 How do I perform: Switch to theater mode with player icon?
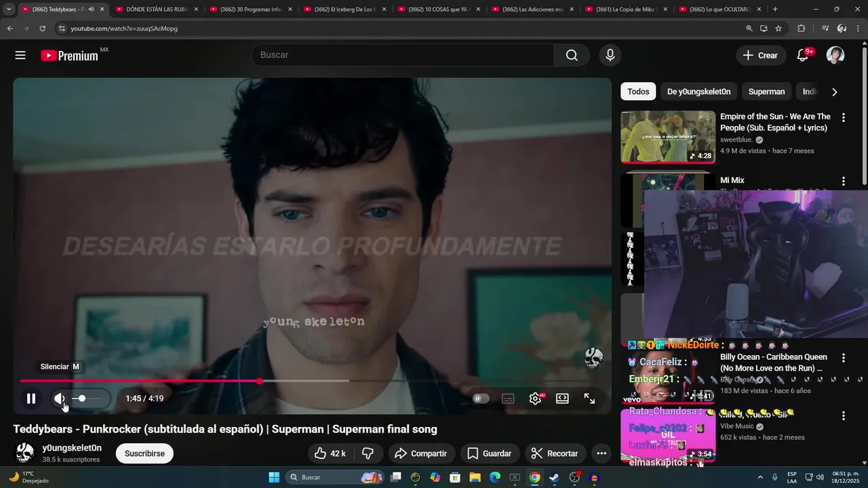[562, 399]
